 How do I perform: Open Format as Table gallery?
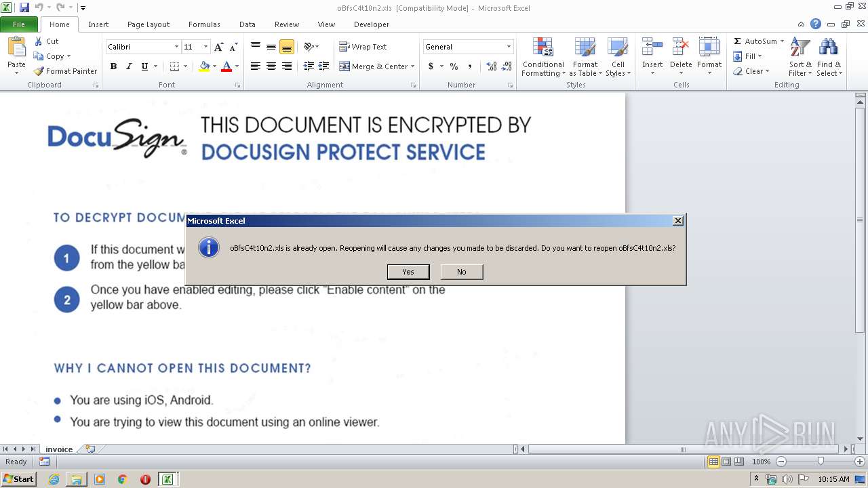point(585,58)
